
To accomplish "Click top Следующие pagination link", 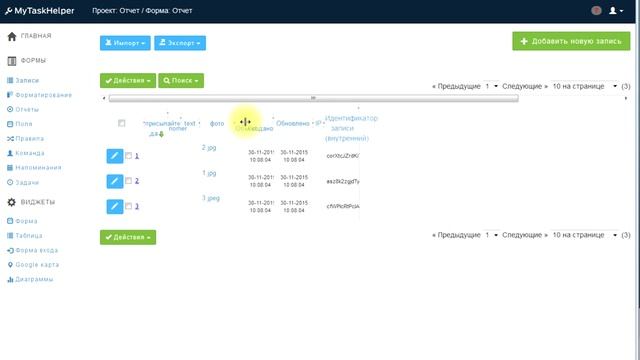I will tap(525, 86).
